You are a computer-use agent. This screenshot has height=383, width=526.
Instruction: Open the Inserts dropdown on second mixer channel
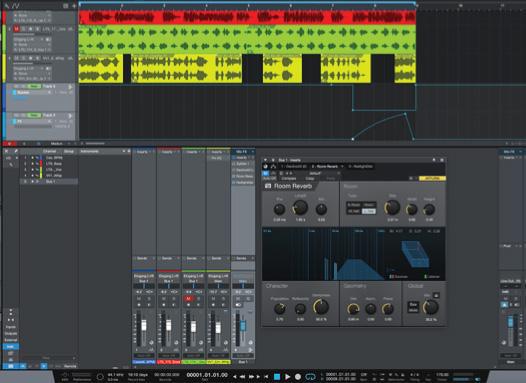[x=169, y=152]
